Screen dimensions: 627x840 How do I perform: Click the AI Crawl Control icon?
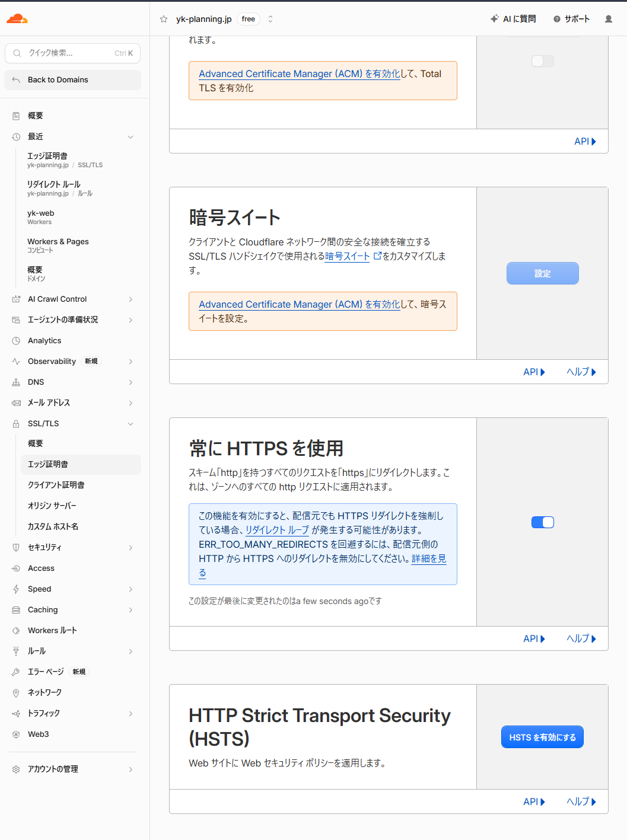[x=16, y=299]
